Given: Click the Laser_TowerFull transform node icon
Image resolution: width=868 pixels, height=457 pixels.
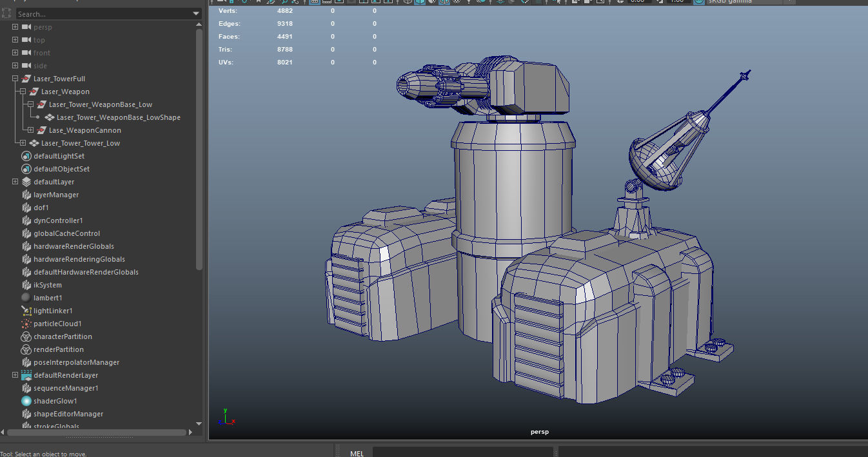Looking at the screenshot, I should (26, 79).
